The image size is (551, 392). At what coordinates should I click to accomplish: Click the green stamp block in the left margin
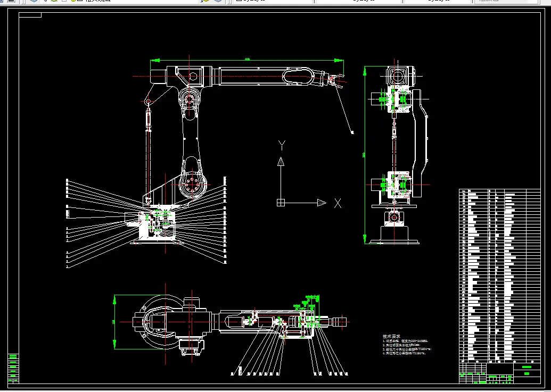13,368
